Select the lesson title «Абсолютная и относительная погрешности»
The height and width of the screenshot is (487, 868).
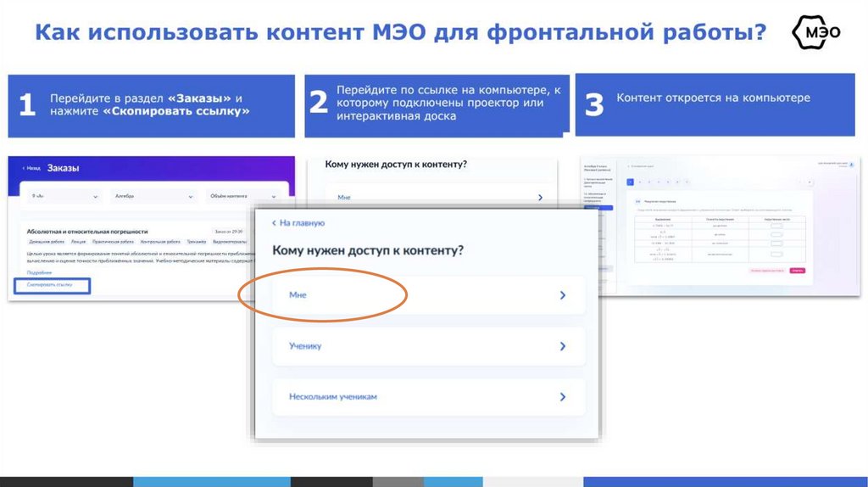87,232
